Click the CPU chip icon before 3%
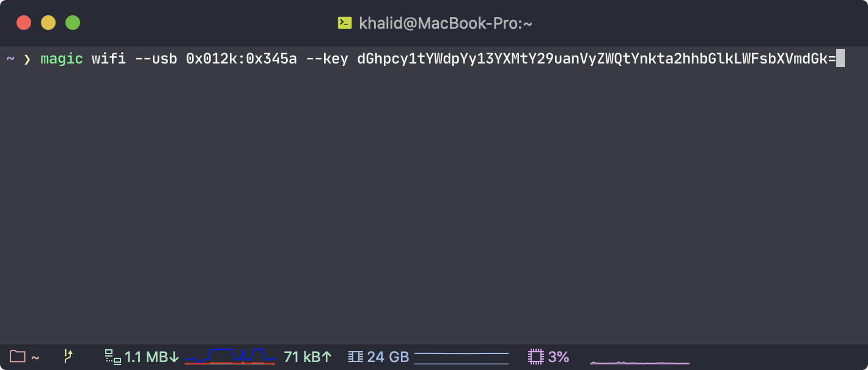 pyautogui.click(x=535, y=357)
